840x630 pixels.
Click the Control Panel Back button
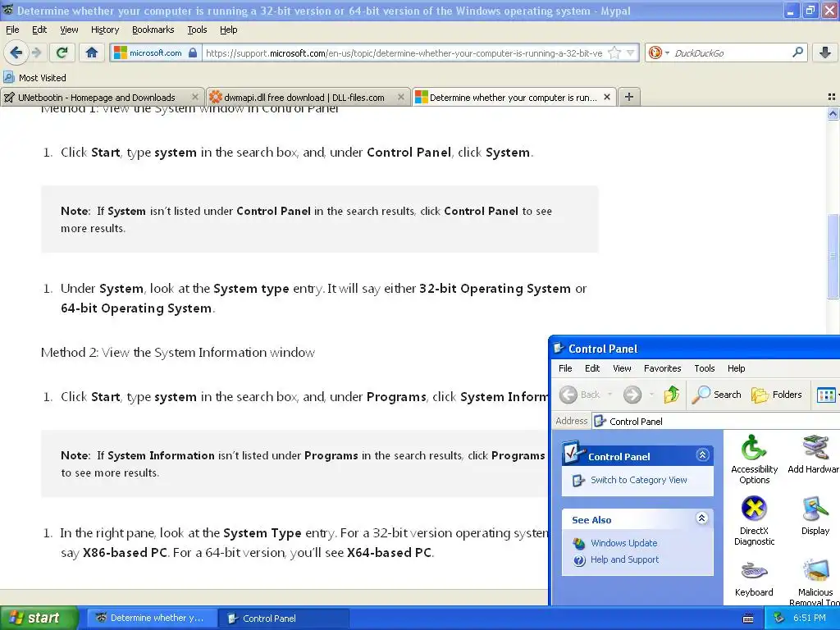[x=580, y=395]
